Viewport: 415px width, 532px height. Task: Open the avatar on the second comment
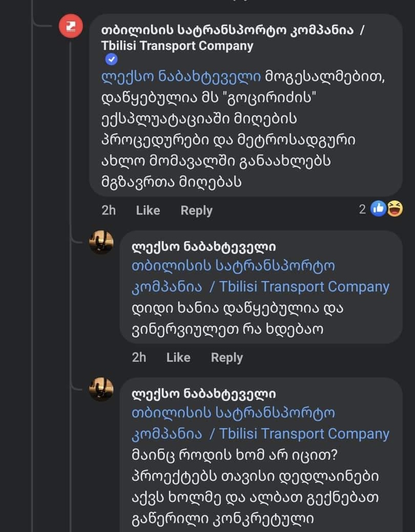[x=101, y=242]
